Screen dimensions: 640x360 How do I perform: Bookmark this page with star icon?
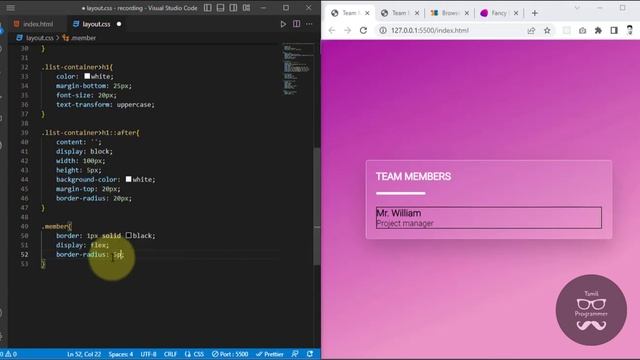tap(547, 30)
